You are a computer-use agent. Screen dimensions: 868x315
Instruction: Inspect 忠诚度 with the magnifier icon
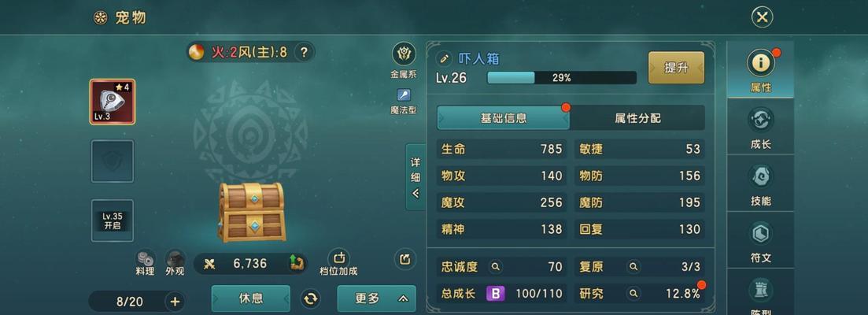tap(496, 267)
